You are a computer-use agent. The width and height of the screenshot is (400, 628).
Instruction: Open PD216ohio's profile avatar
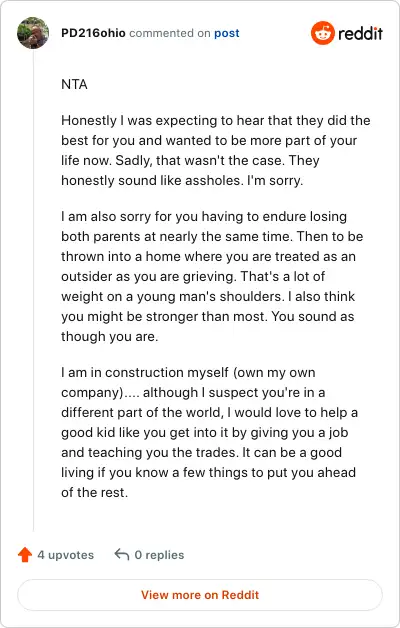pyautogui.click(x=33, y=33)
